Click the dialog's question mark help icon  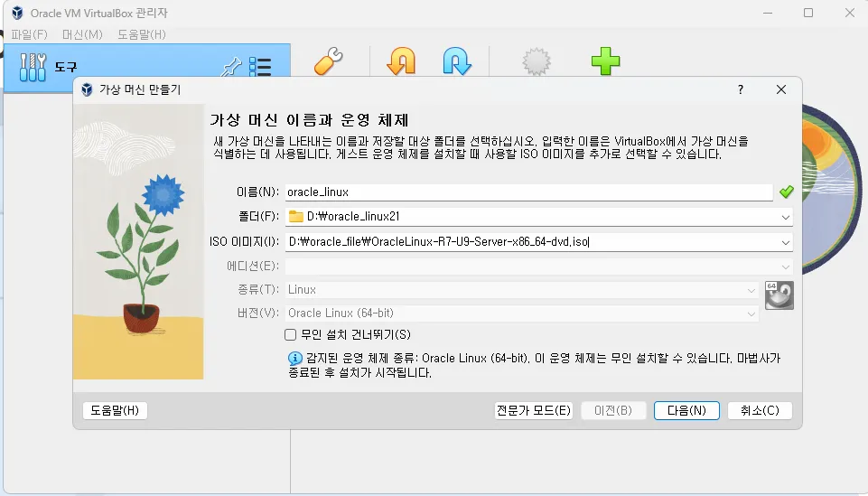click(741, 89)
